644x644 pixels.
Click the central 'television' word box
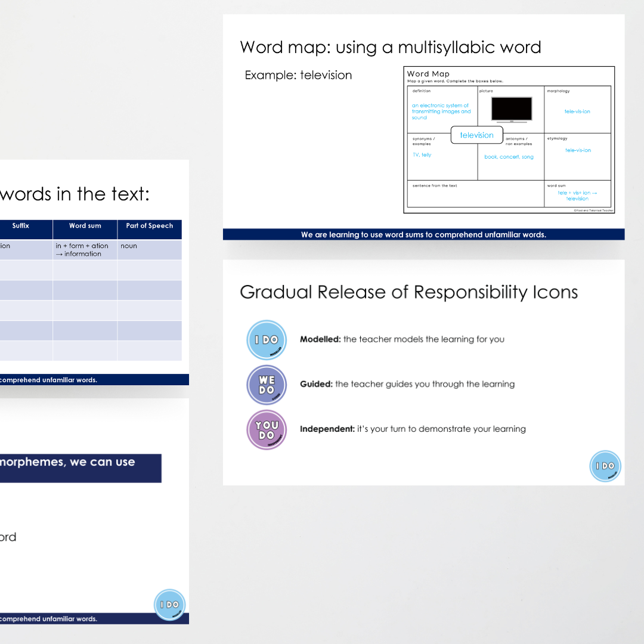(476, 135)
